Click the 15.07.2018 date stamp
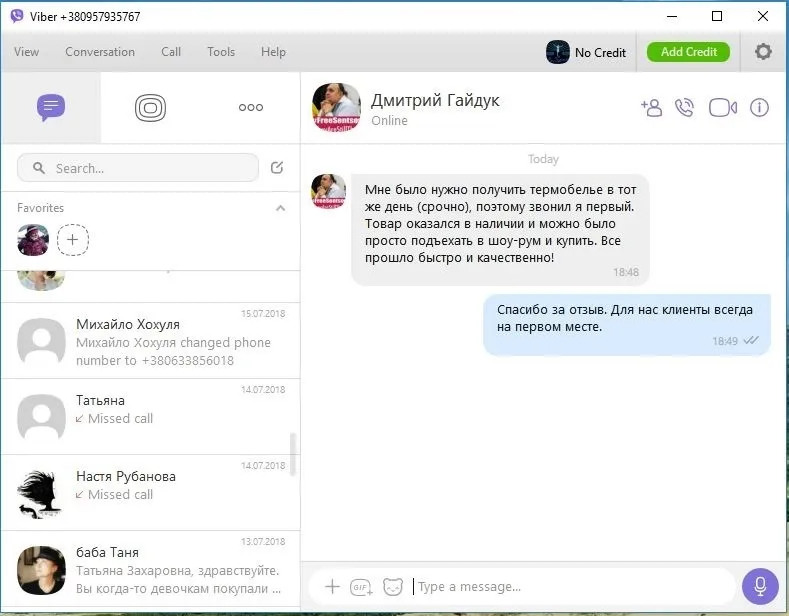Viewport: 789px width, 616px height. click(x=263, y=314)
